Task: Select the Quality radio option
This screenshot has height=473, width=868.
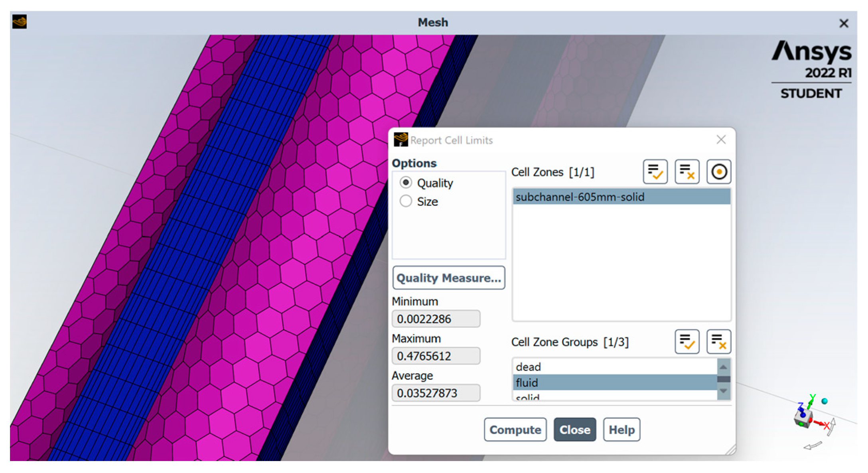Action: point(406,183)
